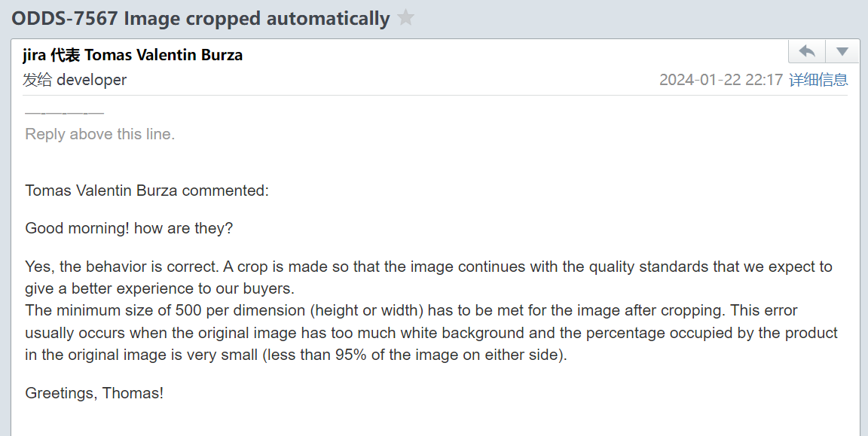Star the ODDS-7567 email

point(406,18)
